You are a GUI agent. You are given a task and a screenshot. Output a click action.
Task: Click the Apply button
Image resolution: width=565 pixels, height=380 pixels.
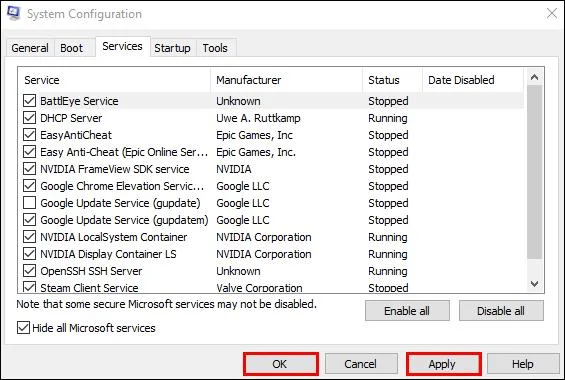pyautogui.click(x=444, y=364)
